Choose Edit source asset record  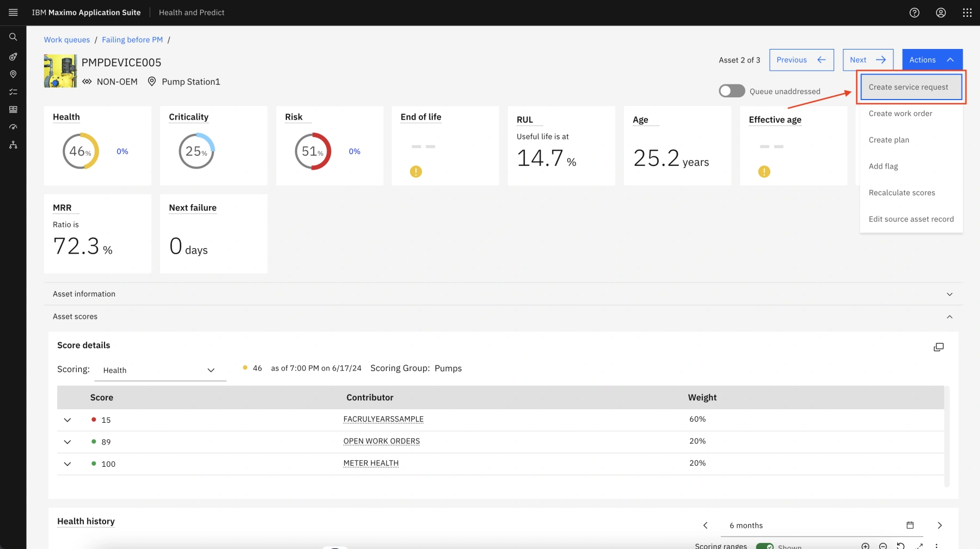click(x=911, y=219)
